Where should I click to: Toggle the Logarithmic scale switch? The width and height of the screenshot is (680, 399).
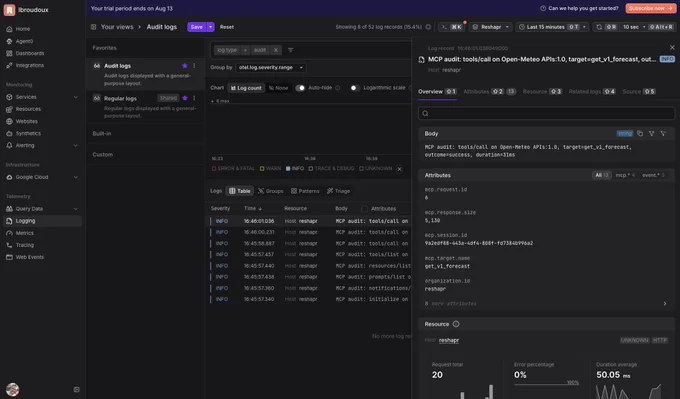pyautogui.click(x=355, y=88)
